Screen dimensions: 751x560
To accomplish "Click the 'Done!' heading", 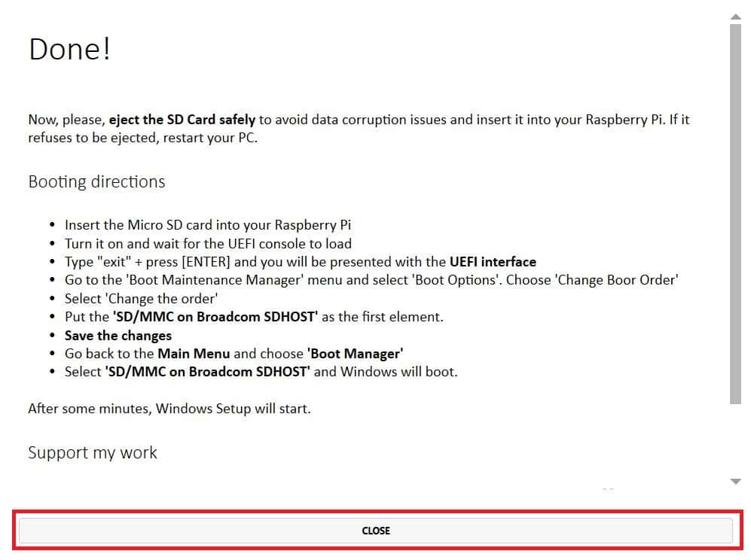I will [70, 49].
